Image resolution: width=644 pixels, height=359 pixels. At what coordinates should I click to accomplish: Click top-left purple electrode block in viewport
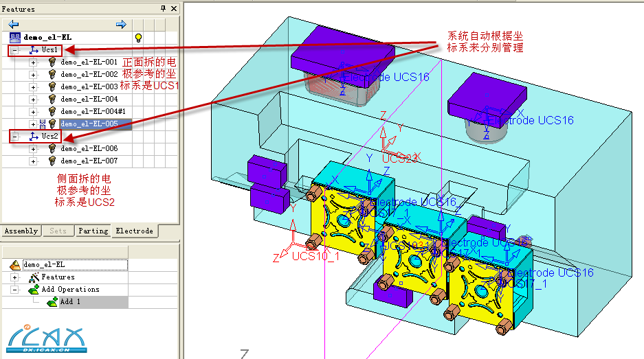(x=343, y=56)
